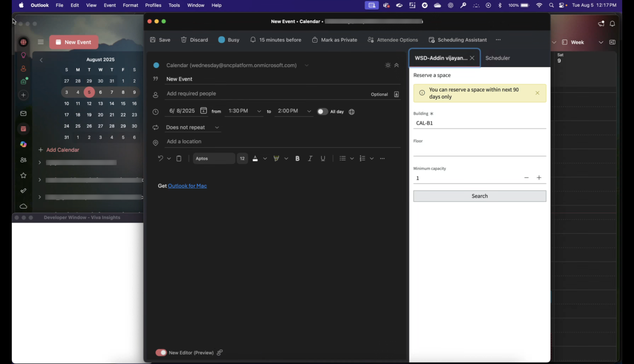The width and height of the screenshot is (634, 364).
Task: Toggle bold formatting
Action: [298, 159]
